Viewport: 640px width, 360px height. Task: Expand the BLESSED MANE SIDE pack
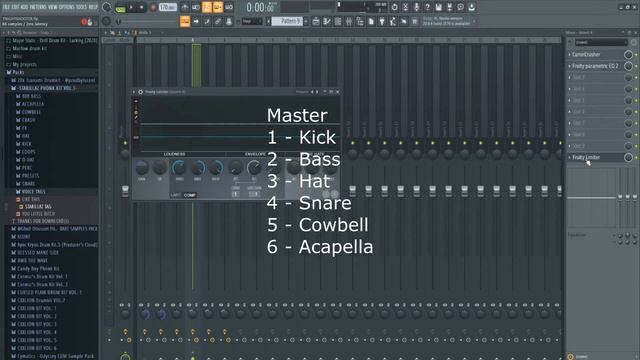point(36,253)
